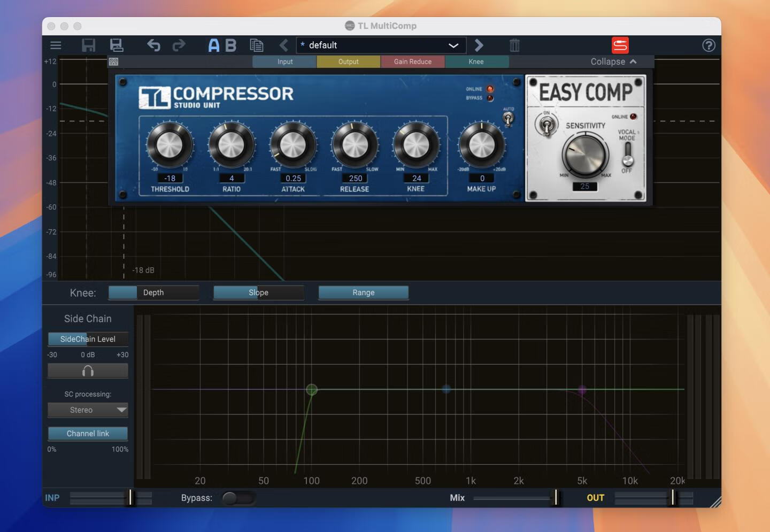The image size is (770, 532).
Task: Switch the VOCAL MODE slider switch
Action: (x=628, y=155)
